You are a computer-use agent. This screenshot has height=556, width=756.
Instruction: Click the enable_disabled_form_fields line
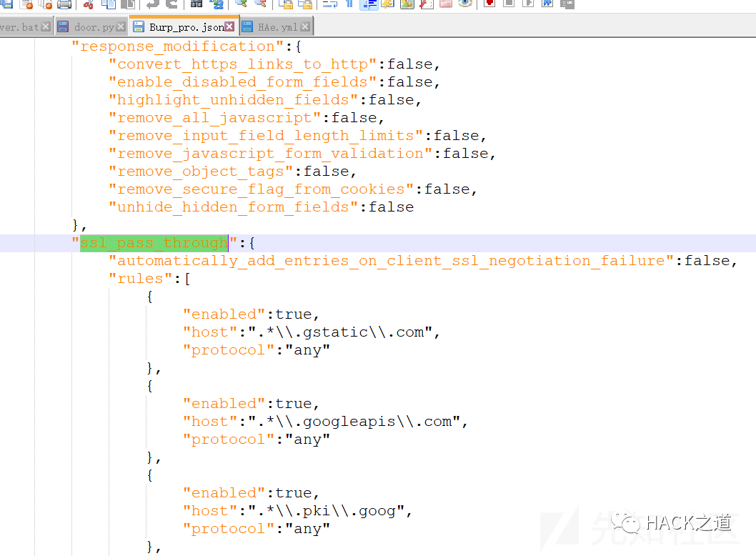pyautogui.click(x=274, y=82)
